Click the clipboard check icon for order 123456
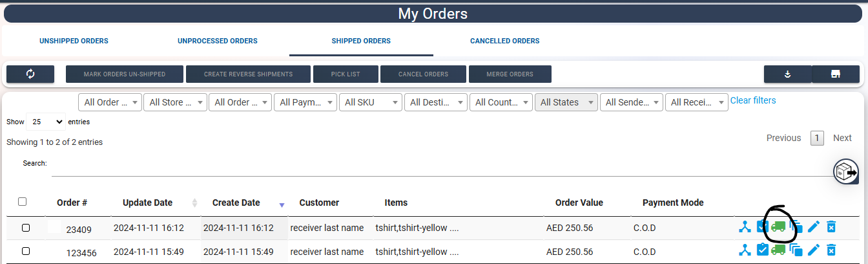This screenshot has width=868, height=264. point(762,249)
